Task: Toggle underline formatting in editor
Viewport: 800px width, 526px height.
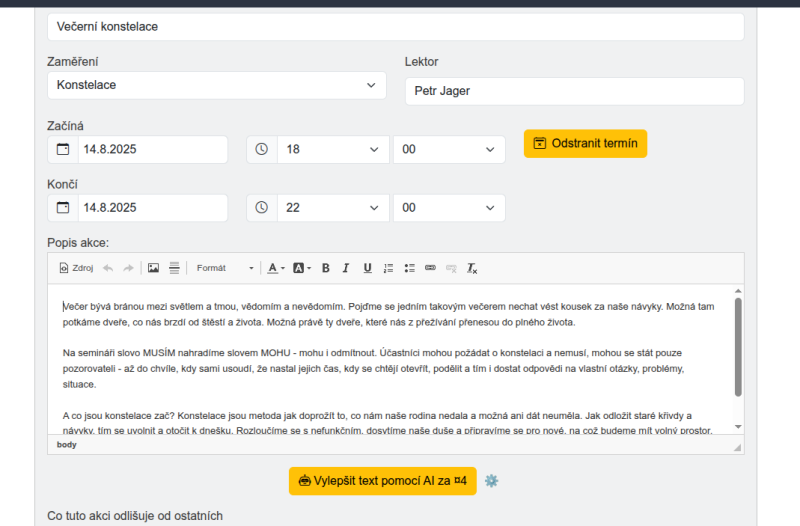Action: [x=367, y=268]
